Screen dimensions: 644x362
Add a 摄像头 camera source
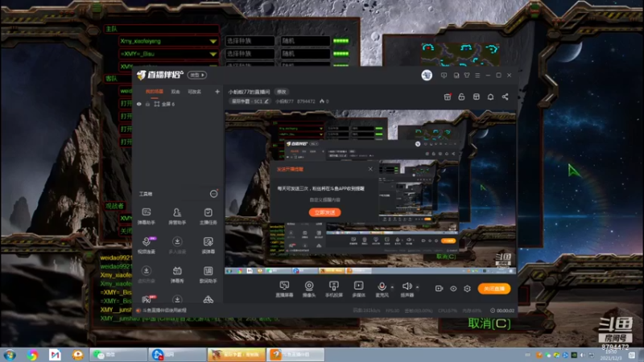pos(309,289)
